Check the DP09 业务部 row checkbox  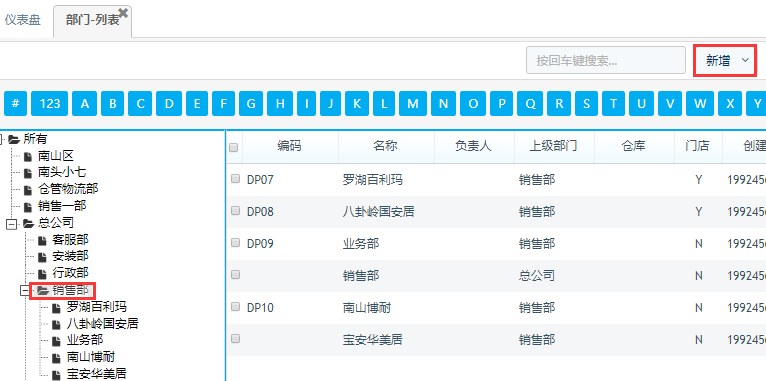[x=235, y=242]
